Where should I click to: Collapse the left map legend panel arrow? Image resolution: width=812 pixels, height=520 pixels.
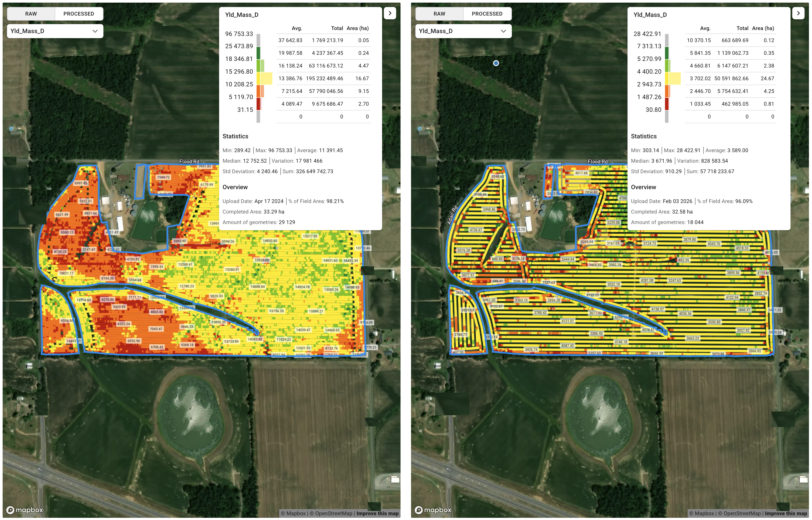click(390, 13)
